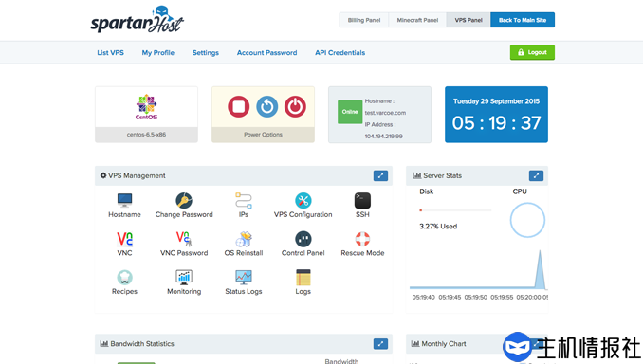Click the CentOS operating system logo
The height and width of the screenshot is (364, 643).
click(x=146, y=106)
